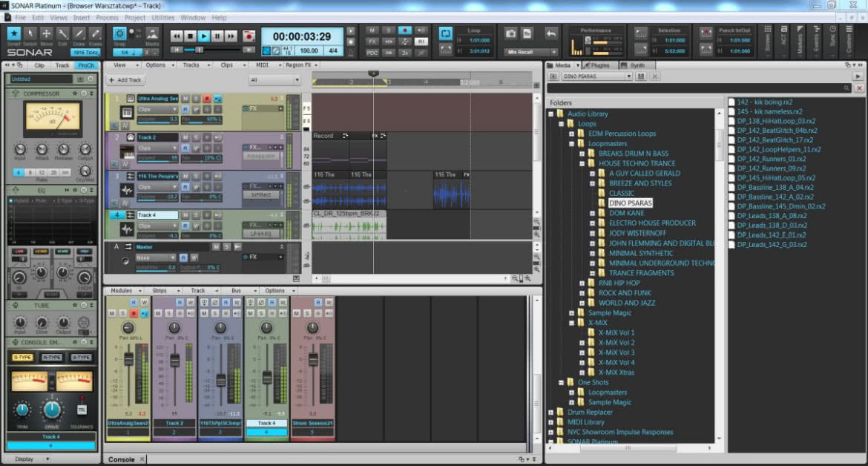The image size is (868, 466).
Task: Start playback with the Play button
Action: point(204,36)
